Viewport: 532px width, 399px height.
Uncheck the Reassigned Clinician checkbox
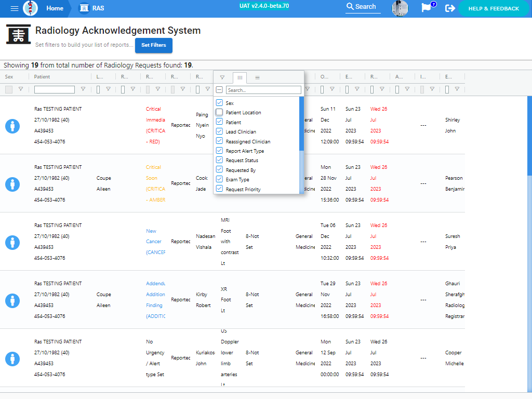point(219,141)
